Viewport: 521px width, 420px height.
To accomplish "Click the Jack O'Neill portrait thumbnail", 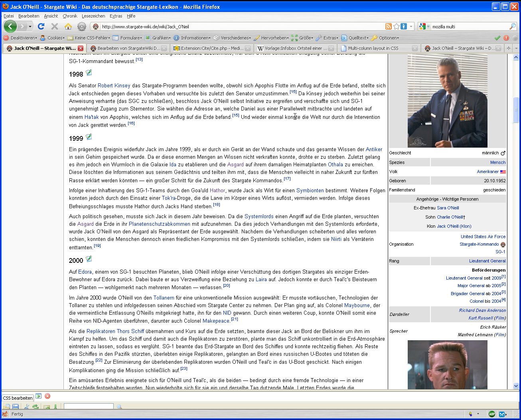I will click(447, 101).
